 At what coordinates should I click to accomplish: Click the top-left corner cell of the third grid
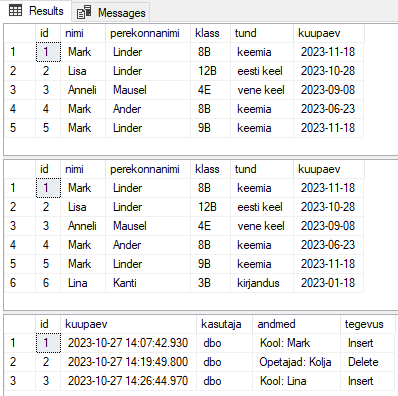(x=20, y=324)
